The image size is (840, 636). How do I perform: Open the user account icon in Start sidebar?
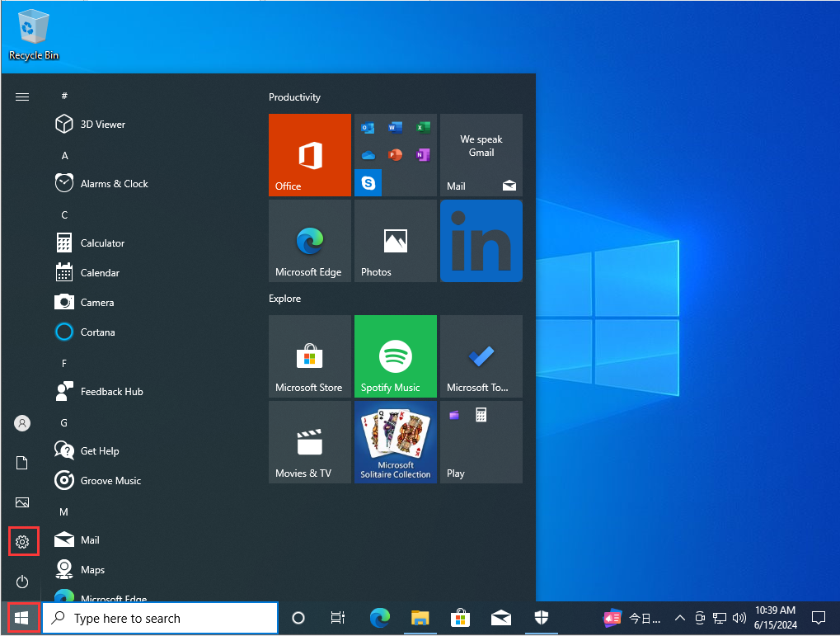[x=22, y=423]
